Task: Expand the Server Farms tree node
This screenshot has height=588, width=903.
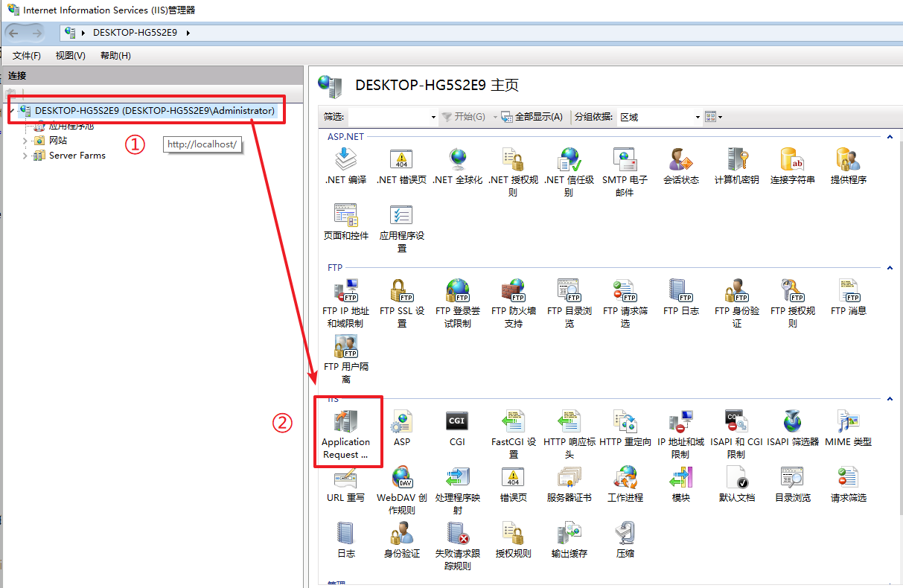Action: pyautogui.click(x=25, y=156)
